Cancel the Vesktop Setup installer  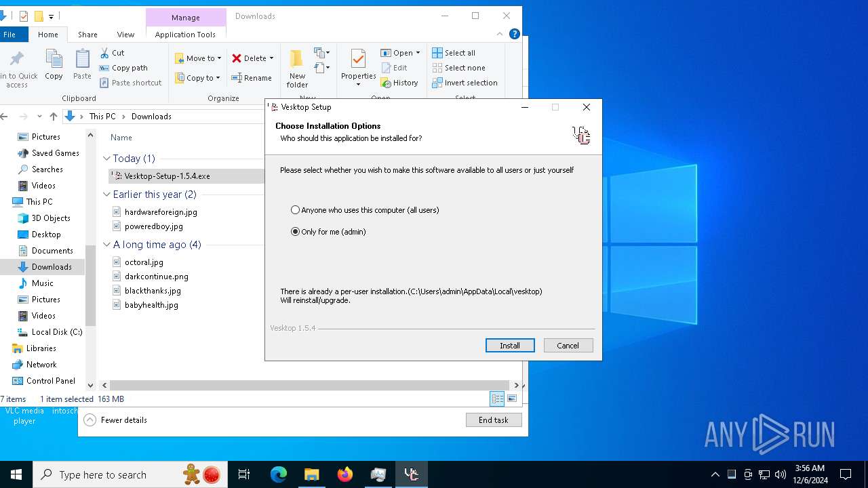568,346
